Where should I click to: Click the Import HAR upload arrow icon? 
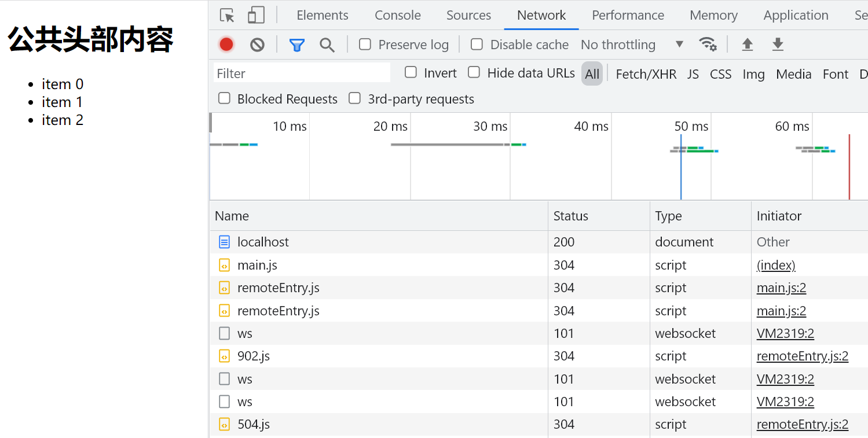click(x=748, y=45)
